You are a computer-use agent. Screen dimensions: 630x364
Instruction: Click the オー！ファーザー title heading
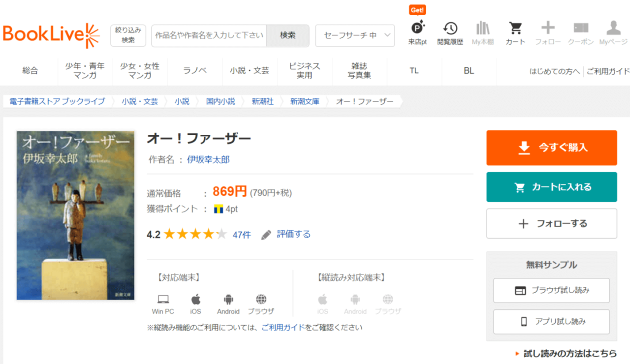[199, 139]
